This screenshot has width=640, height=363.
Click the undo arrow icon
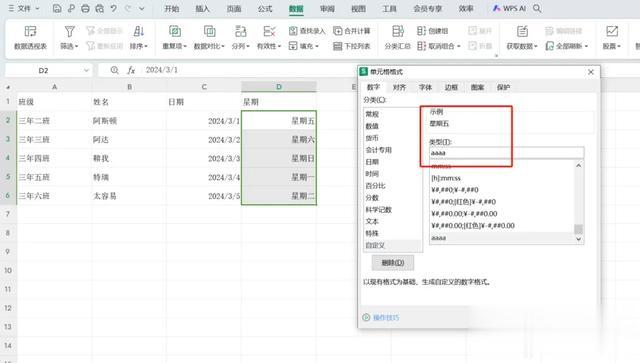pyautogui.click(x=113, y=8)
